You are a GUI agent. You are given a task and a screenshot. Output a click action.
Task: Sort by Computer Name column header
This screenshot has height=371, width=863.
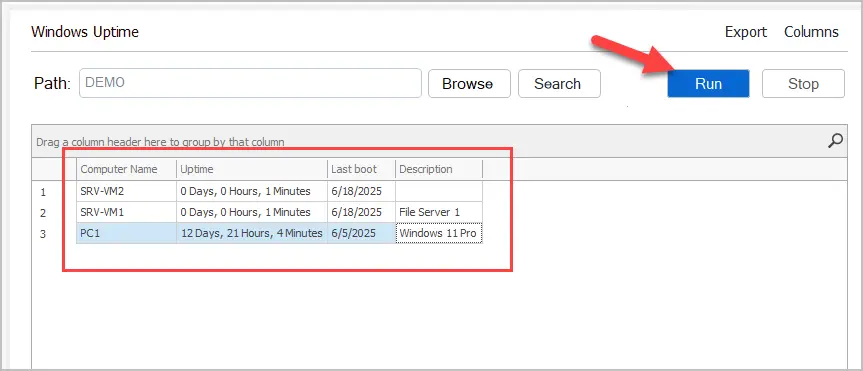127,169
